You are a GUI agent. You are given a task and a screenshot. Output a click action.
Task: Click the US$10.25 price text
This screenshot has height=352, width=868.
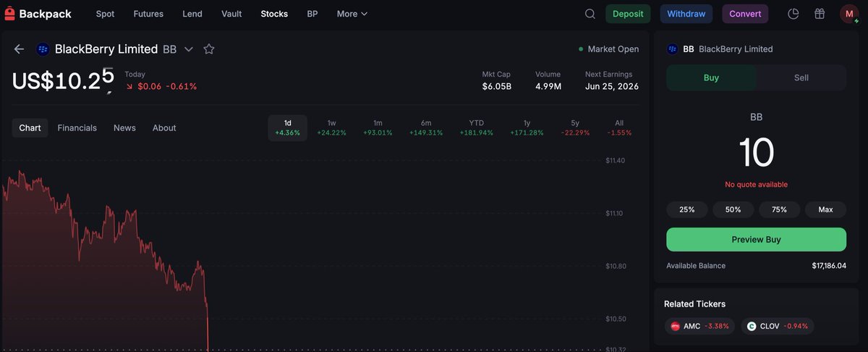pyautogui.click(x=63, y=80)
